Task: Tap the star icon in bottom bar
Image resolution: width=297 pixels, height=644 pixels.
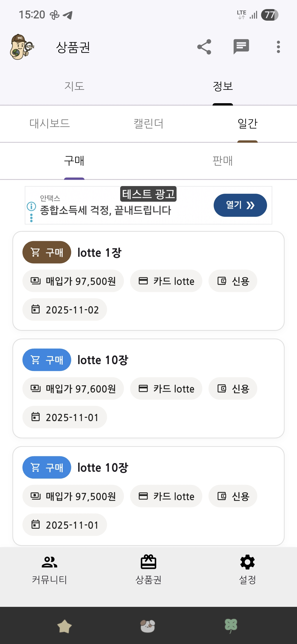Action: coord(64,626)
